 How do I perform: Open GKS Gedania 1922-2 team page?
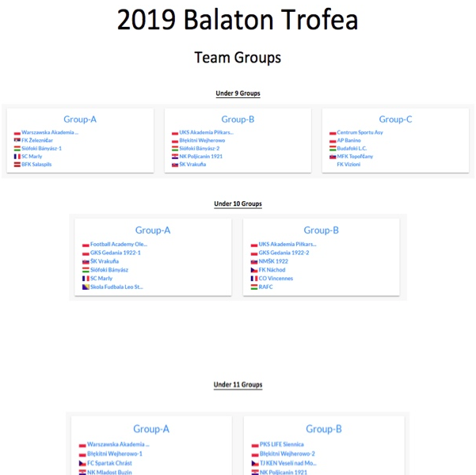(x=284, y=253)
